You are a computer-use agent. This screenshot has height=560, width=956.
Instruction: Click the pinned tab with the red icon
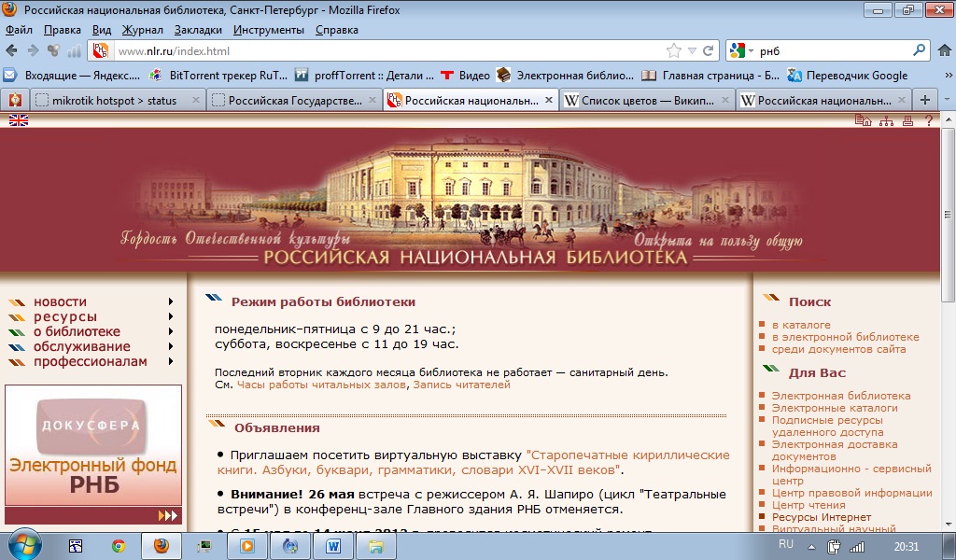click(x=15, y=101)
